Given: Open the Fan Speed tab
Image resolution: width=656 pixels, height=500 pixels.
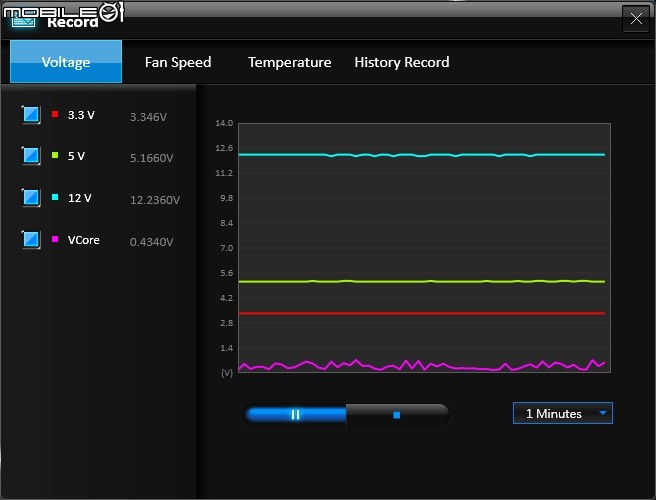Looking at the screenshot, I should [178, 62].
